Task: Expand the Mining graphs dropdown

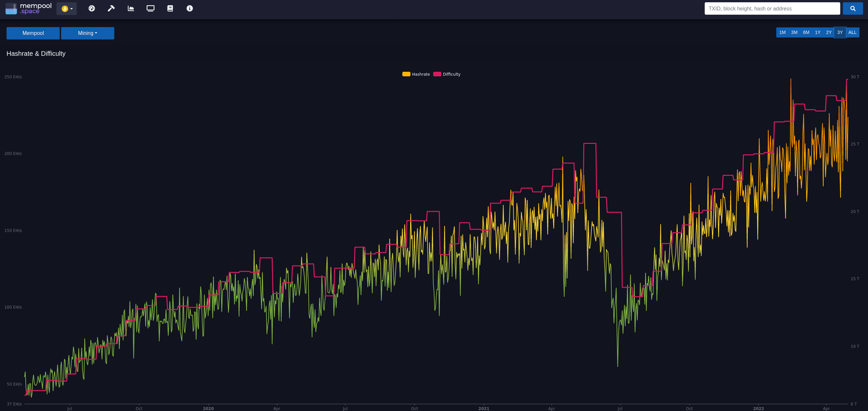Action: click(x=88, y=33)
